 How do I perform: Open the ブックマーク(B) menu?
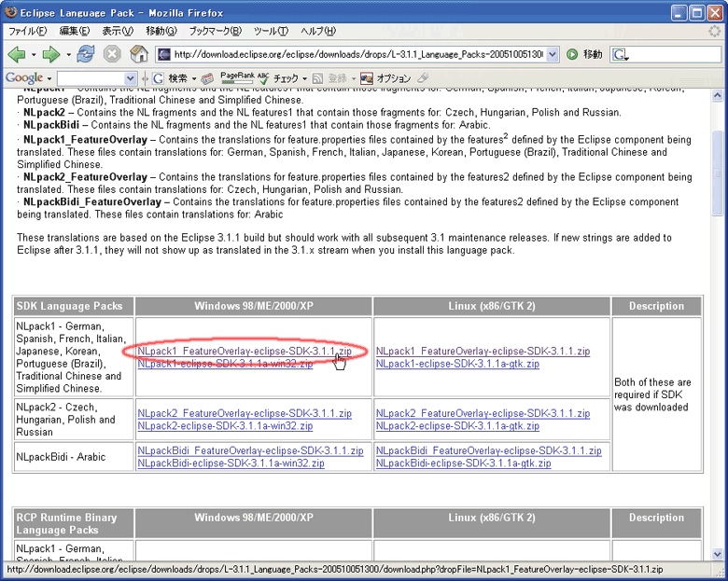point(216,31)
